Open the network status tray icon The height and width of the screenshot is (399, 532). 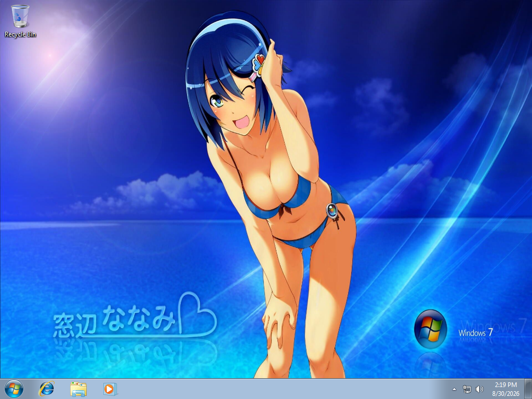(x=467, y=389)
